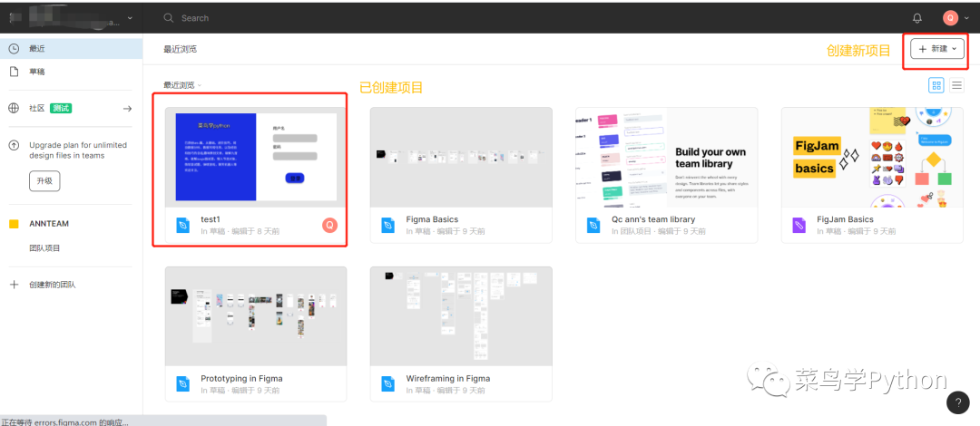Screen dimensions: 980x426
Task: Click Wireframing in Figma title text
Action: [x=448, y=379]
